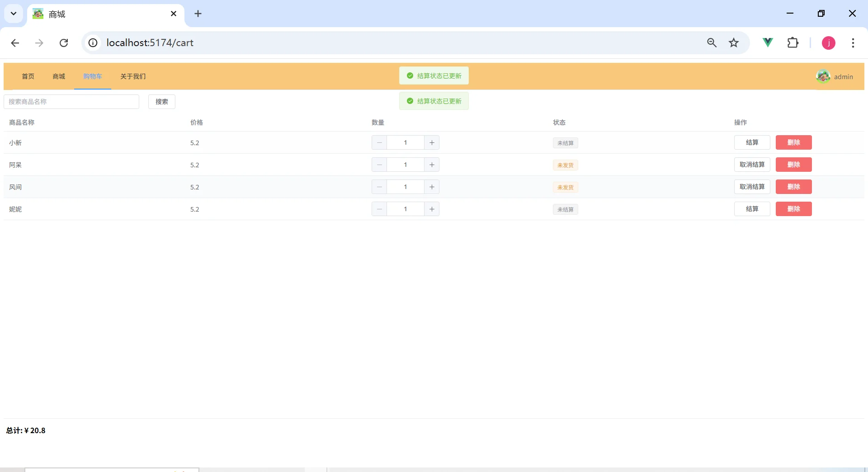Settle the 妮妮 item with 结算

point(752,209)
